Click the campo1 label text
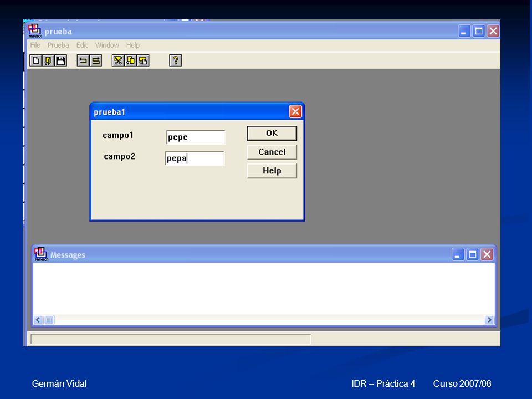This screenshot has height=399, width=532. [118, 135]
